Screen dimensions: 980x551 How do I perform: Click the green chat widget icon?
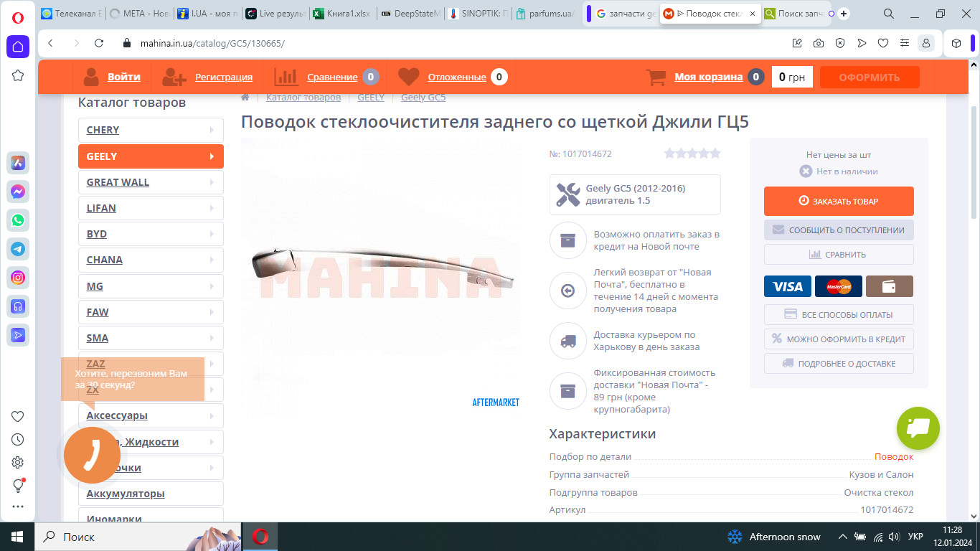pos(918,428)
